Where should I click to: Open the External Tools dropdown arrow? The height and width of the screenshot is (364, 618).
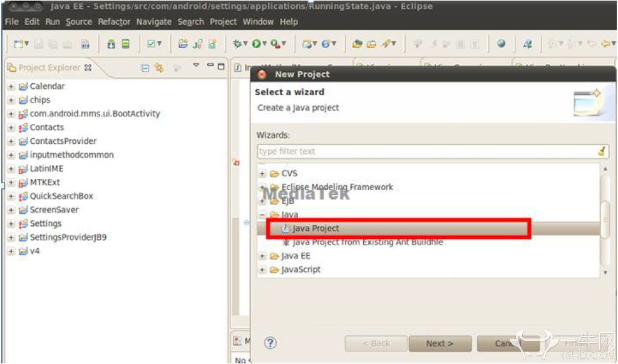[x=284, y=43]
